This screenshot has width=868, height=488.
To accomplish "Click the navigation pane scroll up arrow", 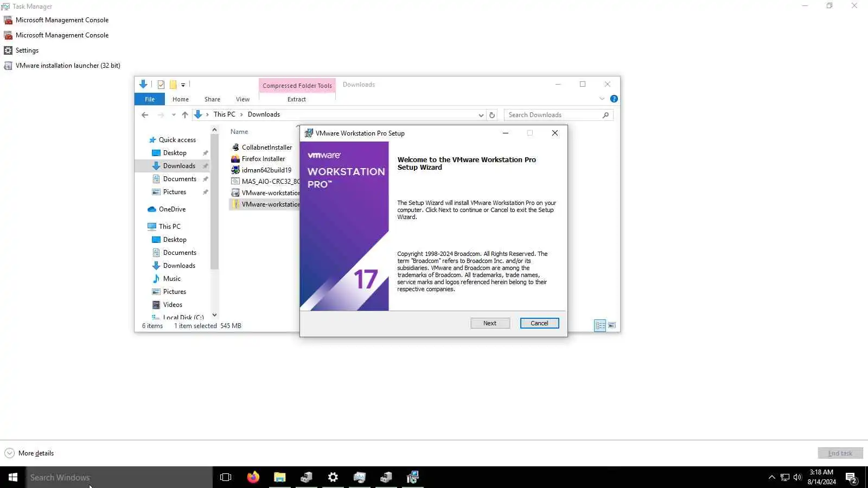I will 214,130.
